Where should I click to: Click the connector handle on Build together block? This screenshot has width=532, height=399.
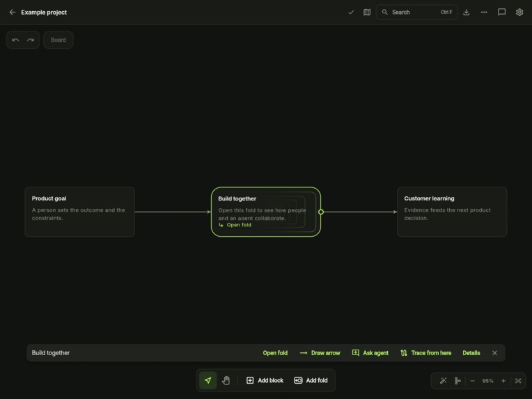pos(320,212)
